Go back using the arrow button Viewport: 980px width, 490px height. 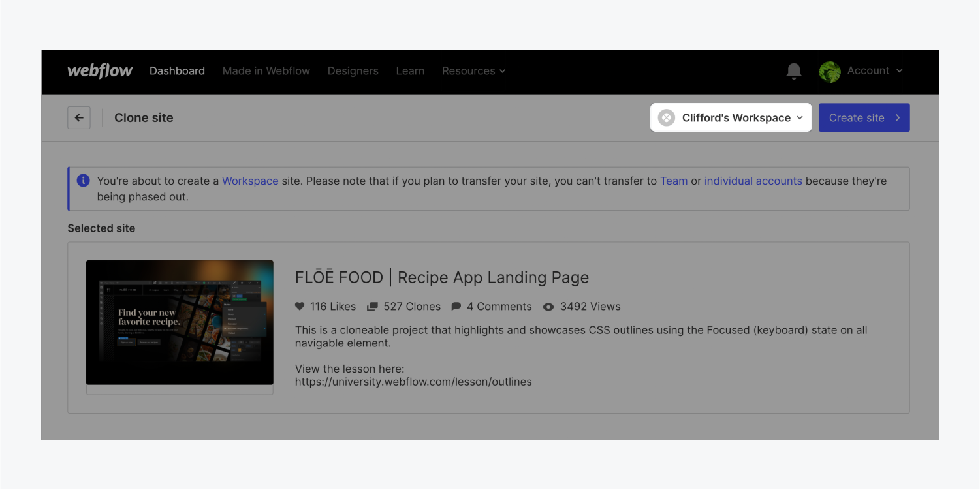(79, 117)
